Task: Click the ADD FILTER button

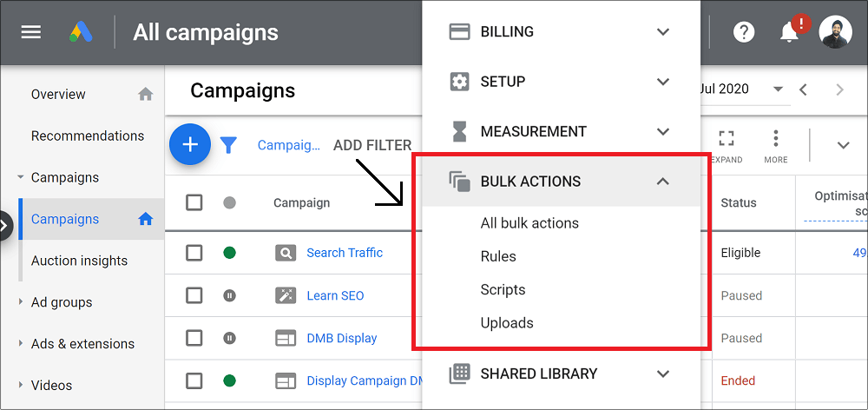Action: (x=372, y=145)
